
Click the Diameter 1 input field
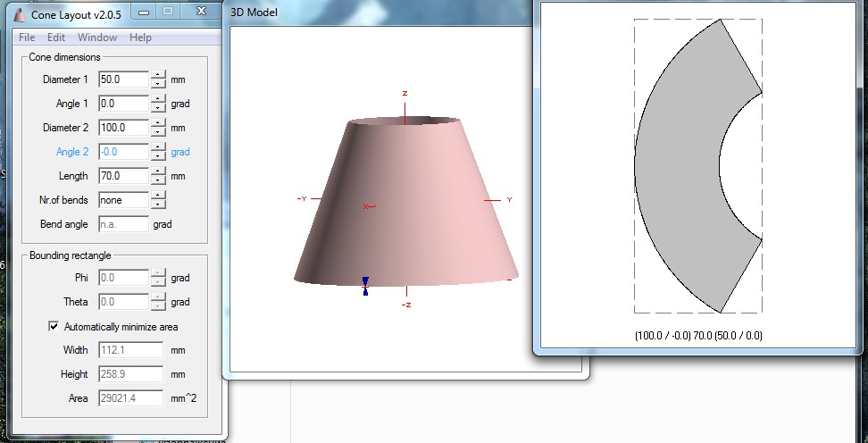coord(123,79)
